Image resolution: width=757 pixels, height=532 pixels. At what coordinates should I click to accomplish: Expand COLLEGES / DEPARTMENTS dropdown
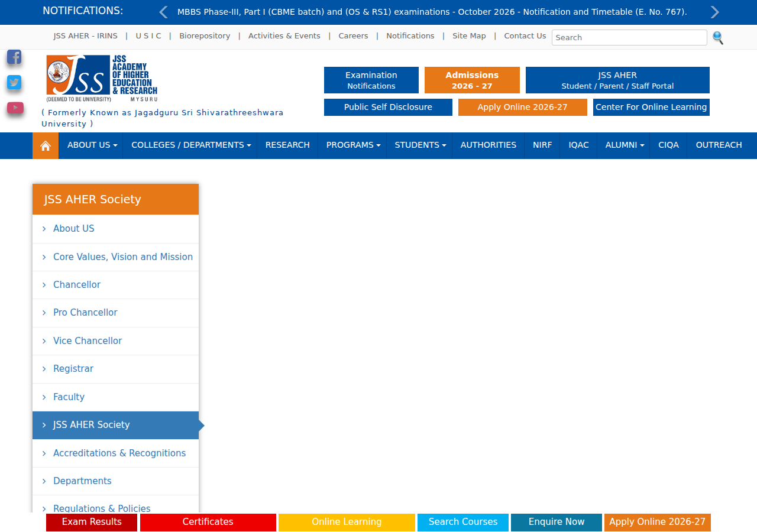coord(191,145)
